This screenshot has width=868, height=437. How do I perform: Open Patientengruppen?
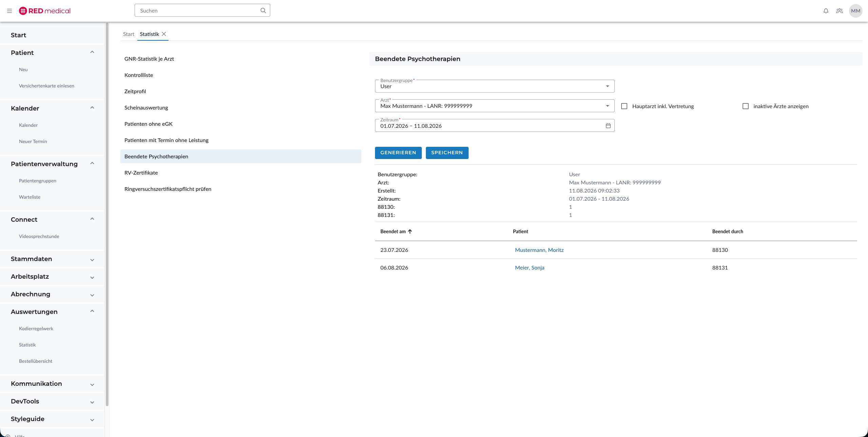coord(38,181)
